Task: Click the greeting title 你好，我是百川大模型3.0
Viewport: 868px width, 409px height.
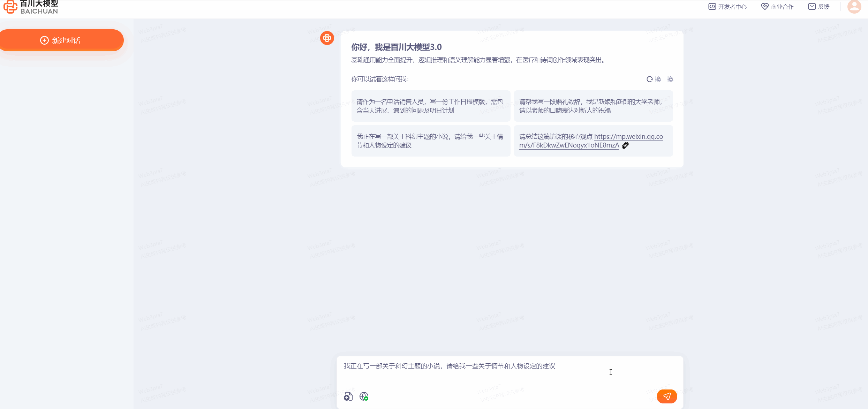Action: click(x=397, y=47)
